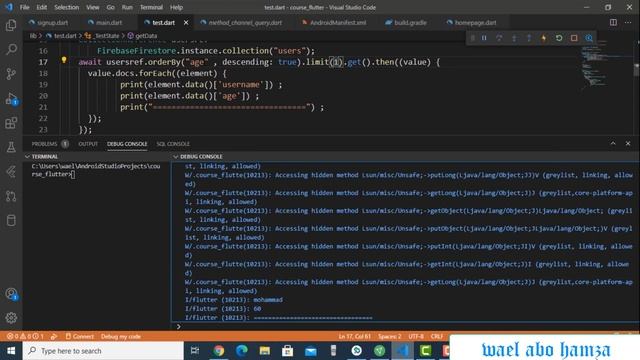Open the widget inspector debug icon

[x=589, y=38]
